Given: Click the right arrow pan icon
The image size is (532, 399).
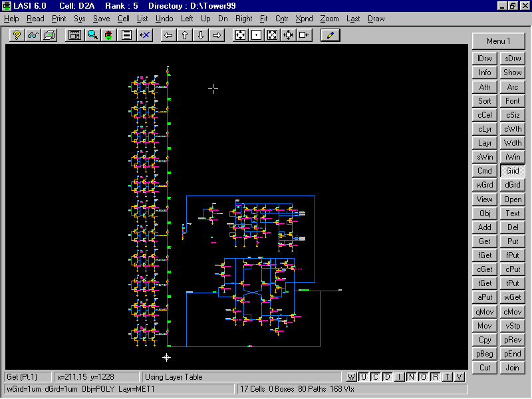Looking at the screenshot, I should pos(217,35).
